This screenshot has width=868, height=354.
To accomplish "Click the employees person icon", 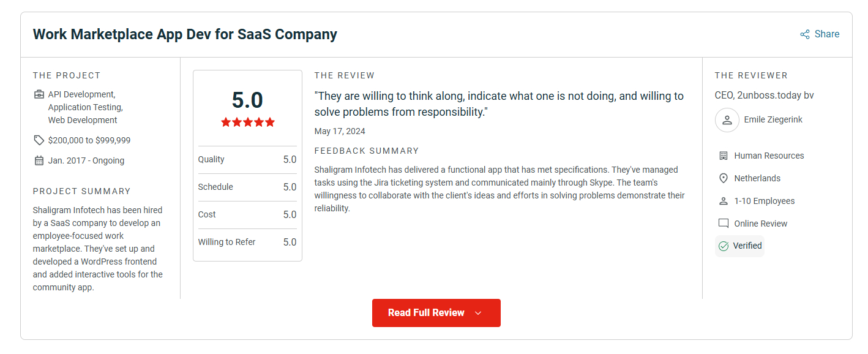I will (x=724, y=201).
